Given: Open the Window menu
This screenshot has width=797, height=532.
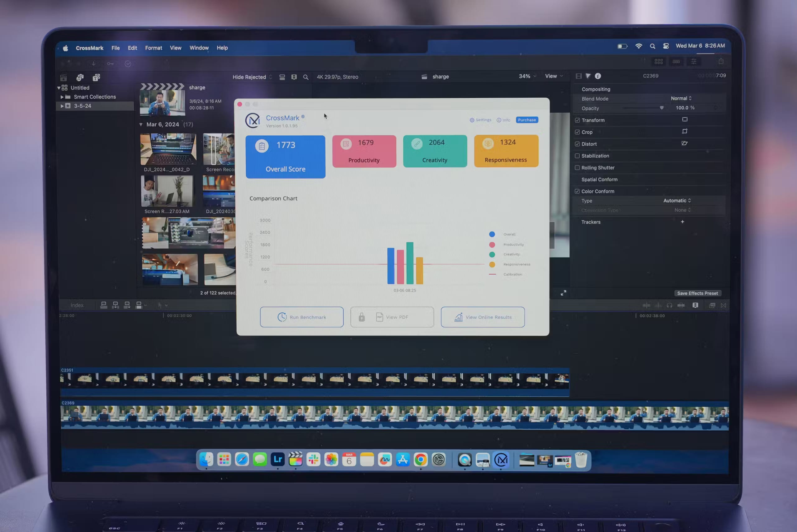Looking at the screenshot, I should point(199,48).
